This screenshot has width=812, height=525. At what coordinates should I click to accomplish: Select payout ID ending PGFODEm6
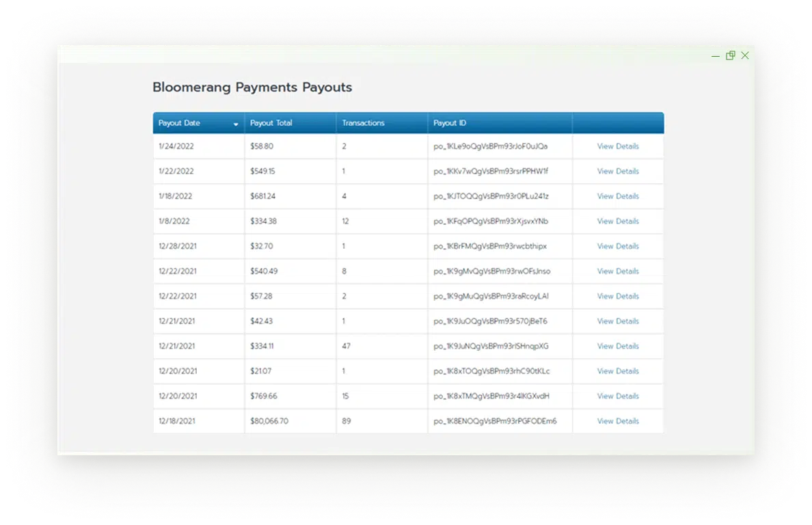[x=495, y=421]
